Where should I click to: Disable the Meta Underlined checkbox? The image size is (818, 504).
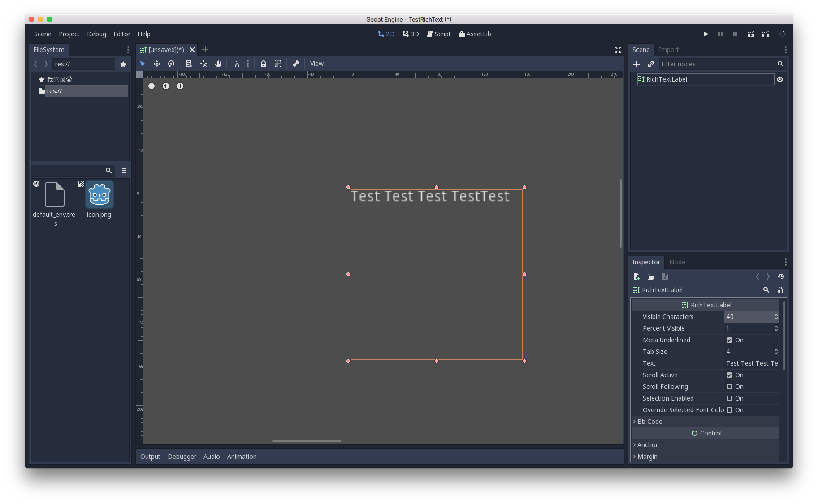(730, 340)
